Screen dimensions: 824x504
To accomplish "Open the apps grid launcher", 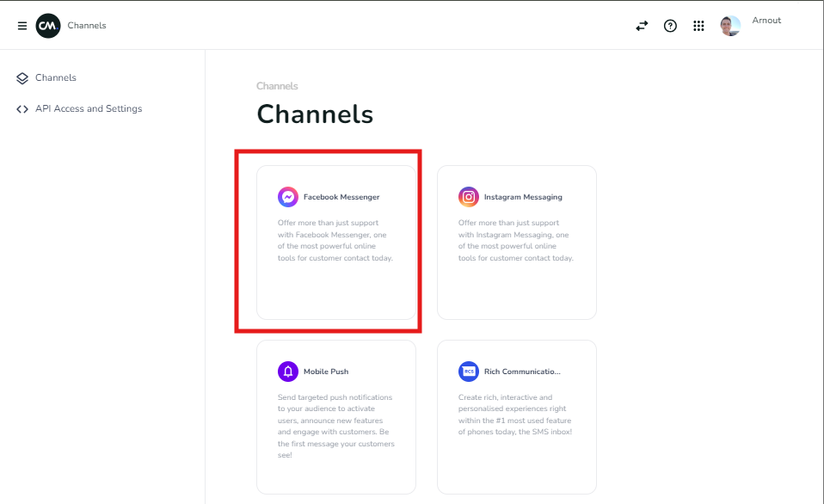I will (698, 26).
